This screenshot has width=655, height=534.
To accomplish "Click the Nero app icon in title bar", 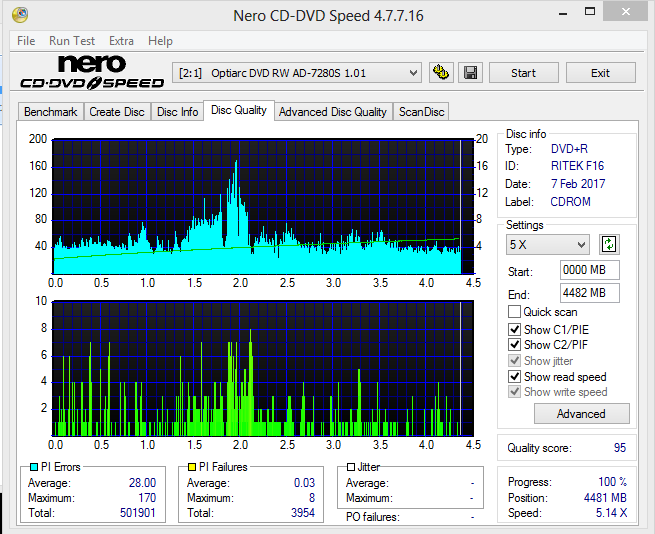I will [x=19, y=15].
